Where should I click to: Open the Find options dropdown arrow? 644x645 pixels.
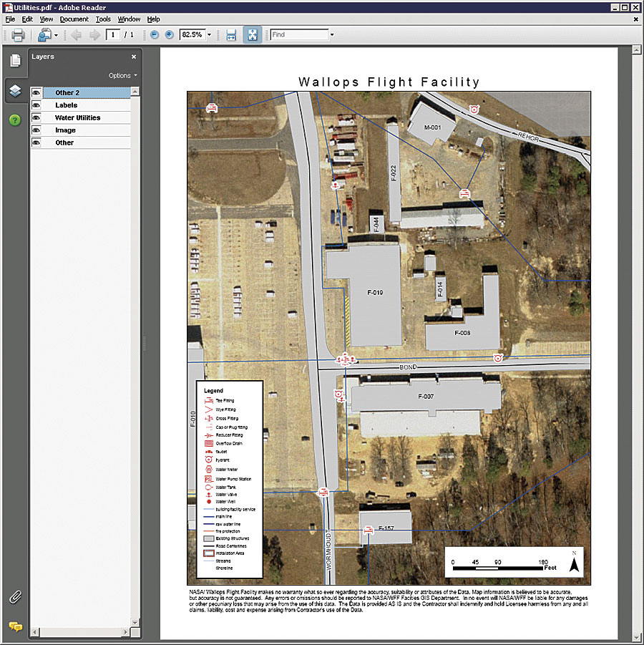332,35
